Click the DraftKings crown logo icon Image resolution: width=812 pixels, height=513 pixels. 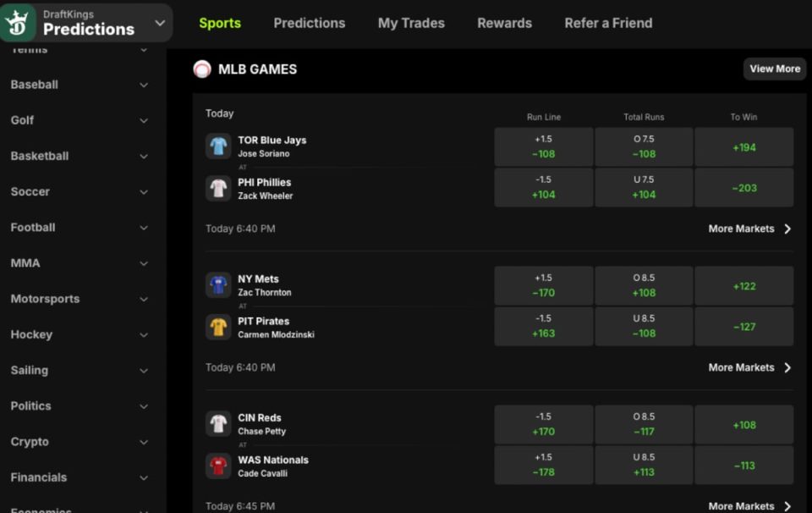[x=17, y=23]
